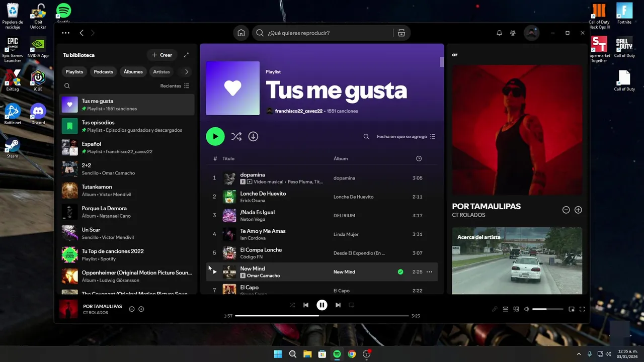Add current song via player bar plus
The width and height of the screenshot is (644, 362).
pyautogui.click(x=141, y=309)
